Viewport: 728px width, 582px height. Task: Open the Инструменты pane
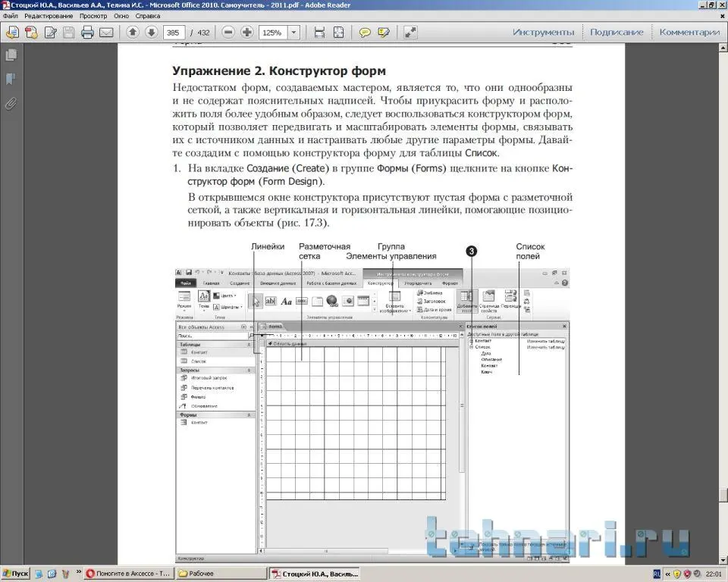(543, 32)
